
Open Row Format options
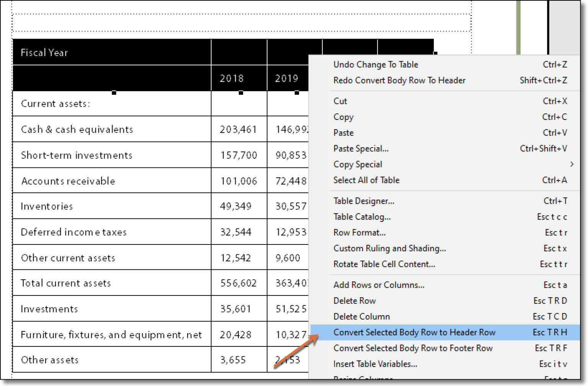click(359, 233)
